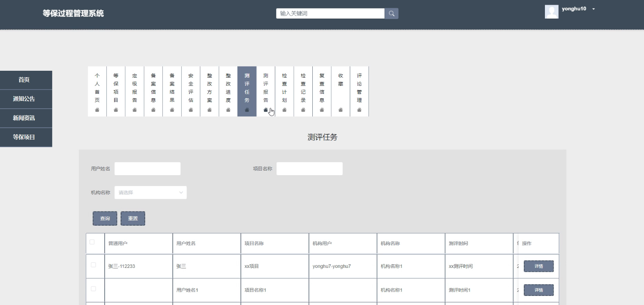Open the 机构名称 请选择 dropdown
The width and height of the screenshot is (644, 305).
point(151,192)
